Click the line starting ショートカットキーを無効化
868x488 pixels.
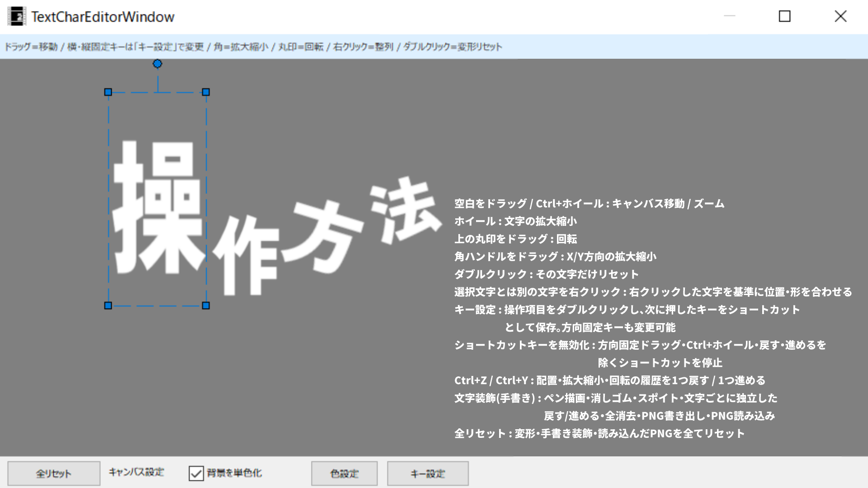640,345
